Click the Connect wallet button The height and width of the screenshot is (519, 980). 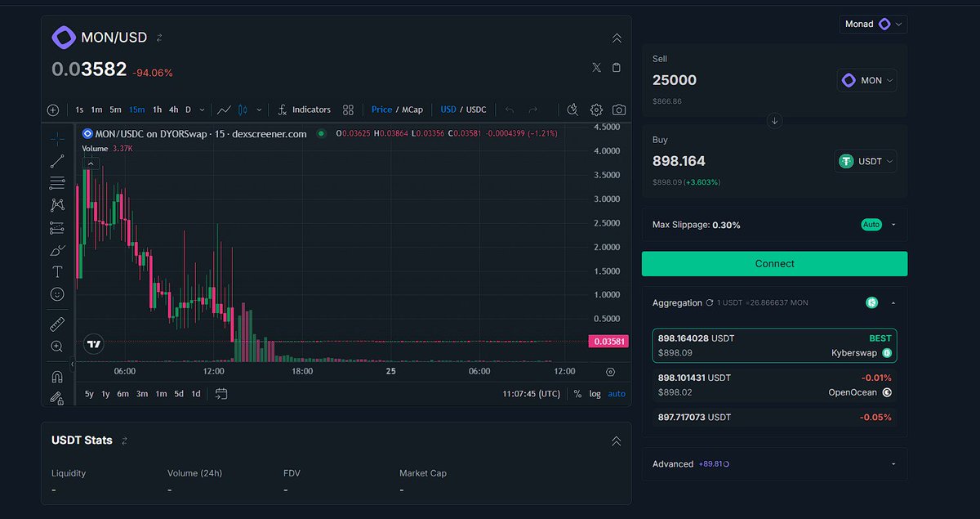coord(774,263)
